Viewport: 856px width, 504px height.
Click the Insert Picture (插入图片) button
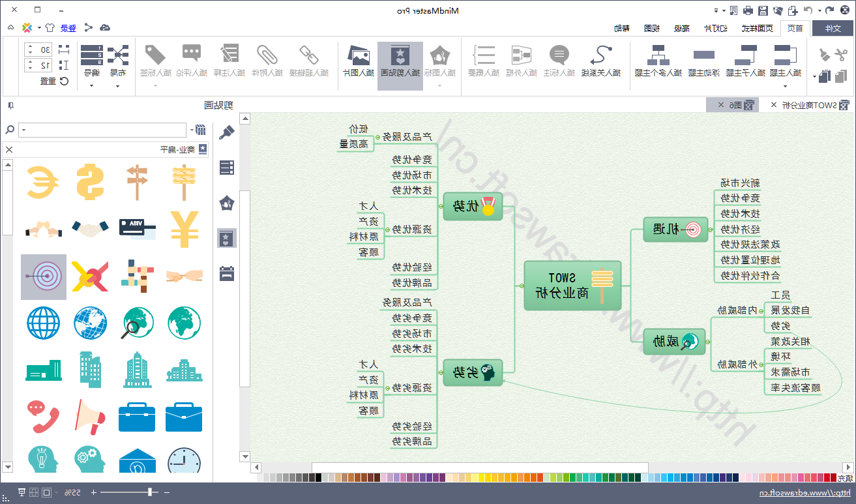pos(358,61)
